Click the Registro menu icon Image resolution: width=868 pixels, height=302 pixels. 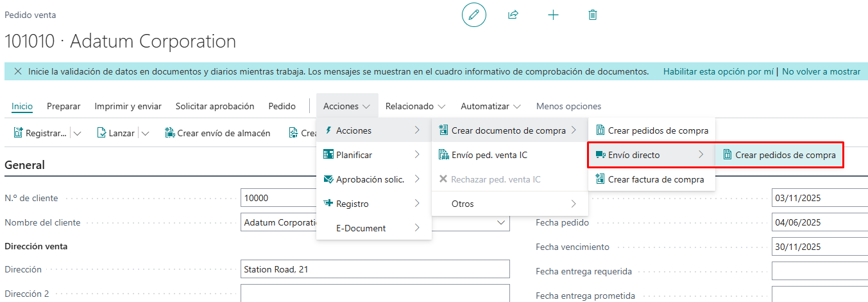tap(328, 204)
